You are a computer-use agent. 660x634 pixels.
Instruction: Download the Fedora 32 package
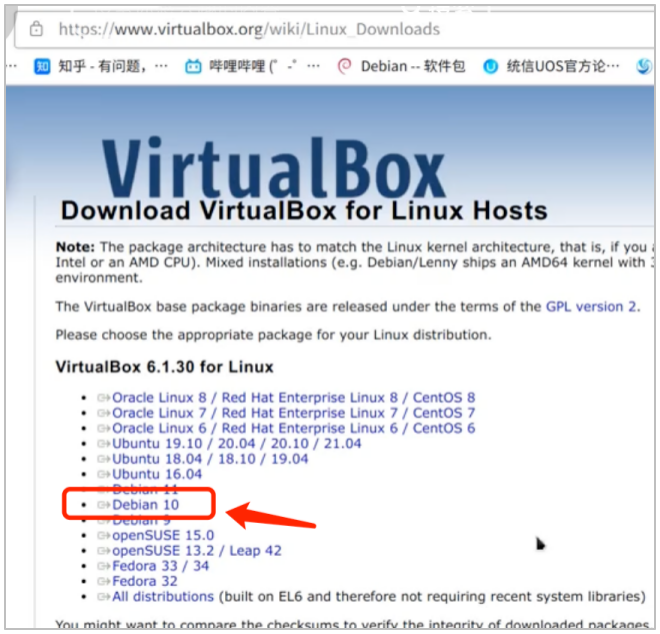[145, 581]
